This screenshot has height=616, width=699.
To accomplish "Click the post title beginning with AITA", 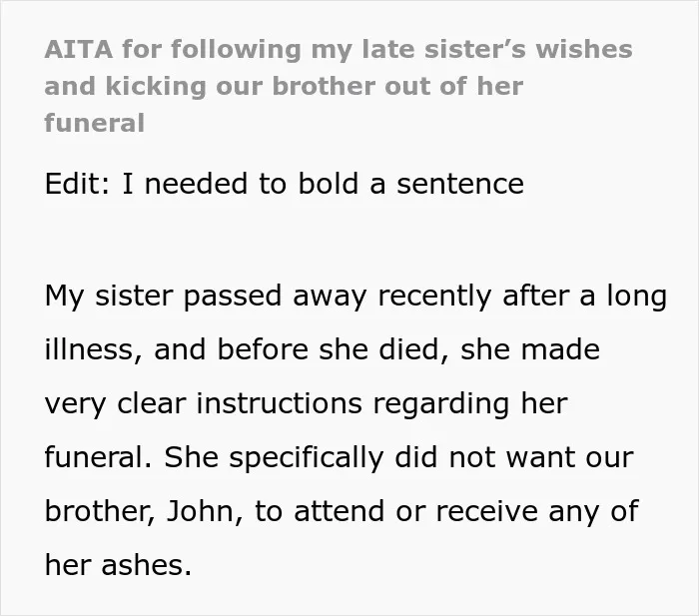I will tap(339, 86).
